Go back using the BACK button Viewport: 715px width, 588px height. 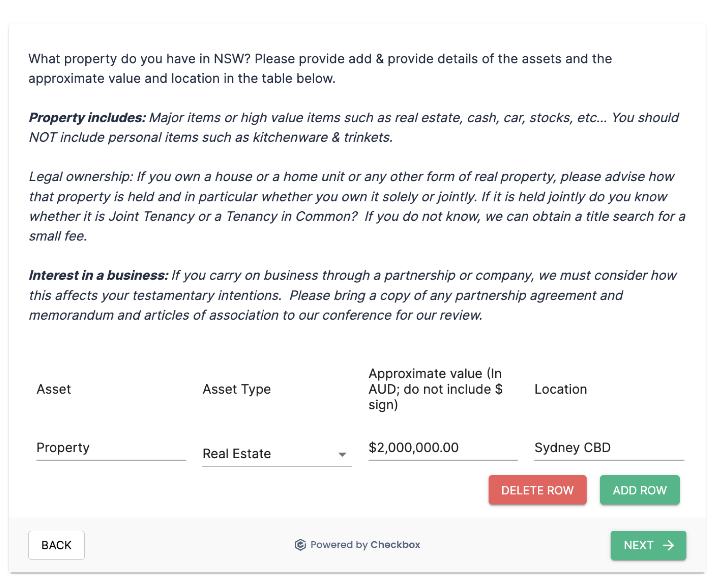tap(56, 545)
